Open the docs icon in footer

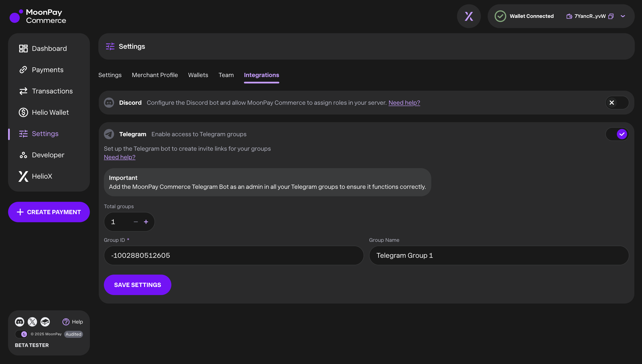(x=45, y=322)
